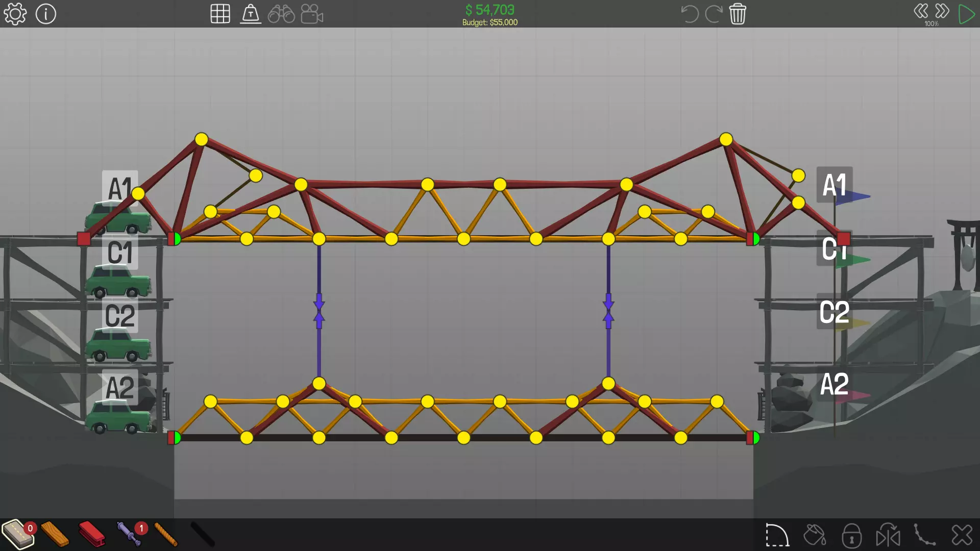The width and height of the screenshot is (980, 551).
Task: Toggle the grid display
Action: pyautogui.click(x=220, y=14)
